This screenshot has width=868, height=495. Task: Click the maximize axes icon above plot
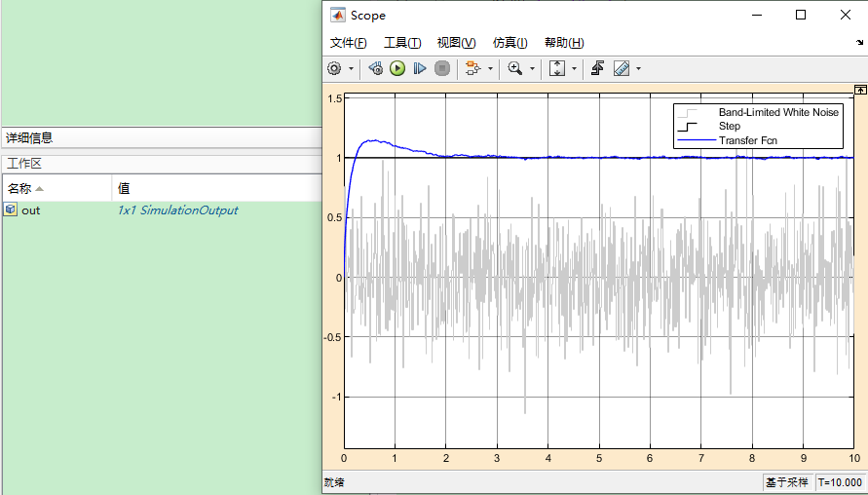860,90
